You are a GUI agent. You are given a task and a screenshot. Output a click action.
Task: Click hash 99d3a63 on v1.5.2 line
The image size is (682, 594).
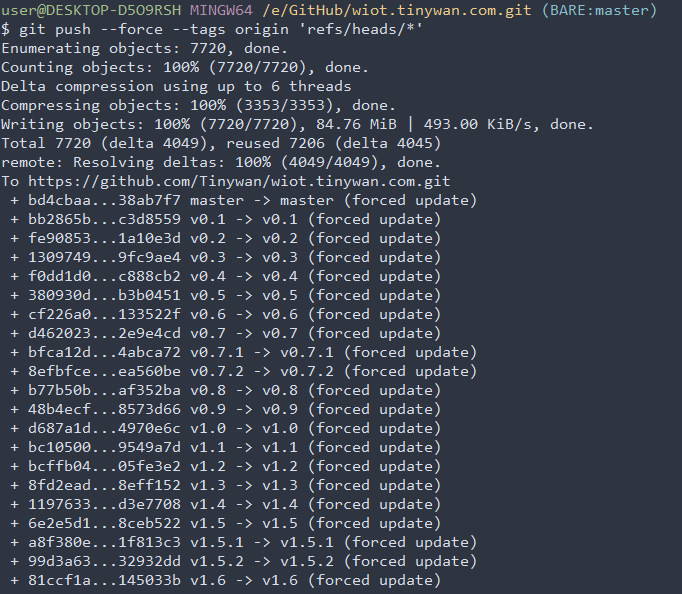click(x=60, y=561)
